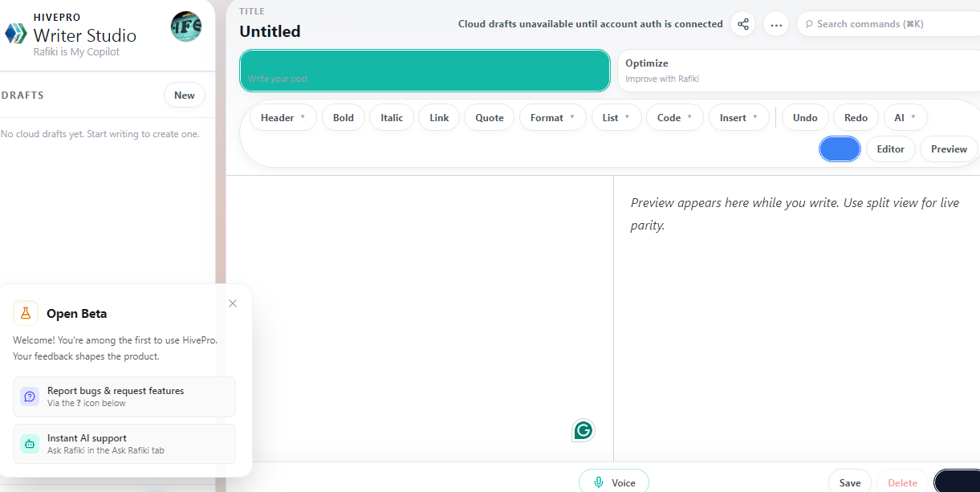The image size is (980, 492).
Task: Focus the Search commands field
Action: [889, 24]
